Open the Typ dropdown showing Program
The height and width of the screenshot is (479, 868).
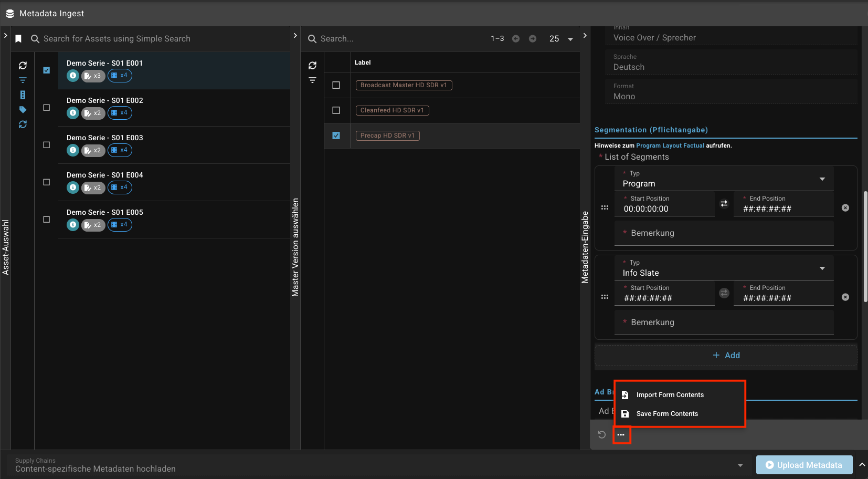pos(724,179)
